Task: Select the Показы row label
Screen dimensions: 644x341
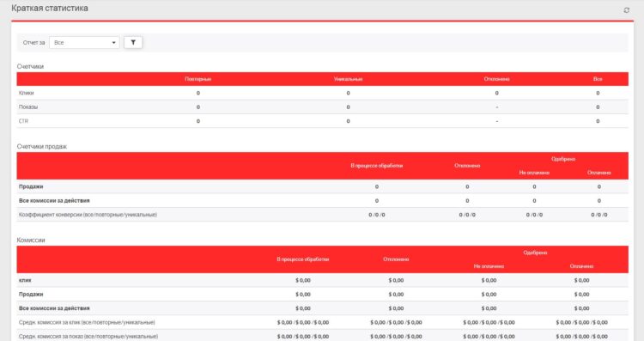Action: point(28,107)
